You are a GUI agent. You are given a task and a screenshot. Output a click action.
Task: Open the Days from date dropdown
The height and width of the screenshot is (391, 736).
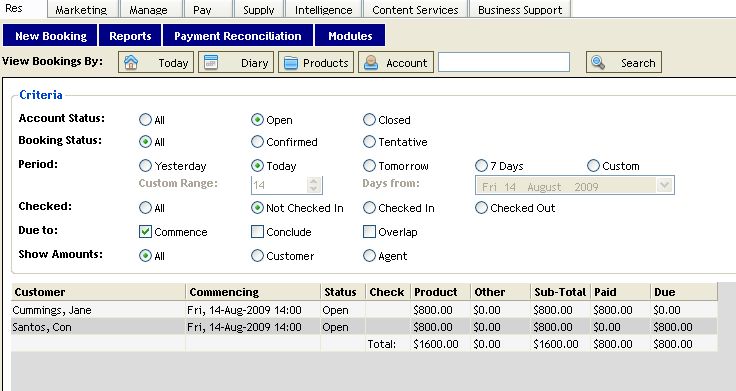coord(664,185)
